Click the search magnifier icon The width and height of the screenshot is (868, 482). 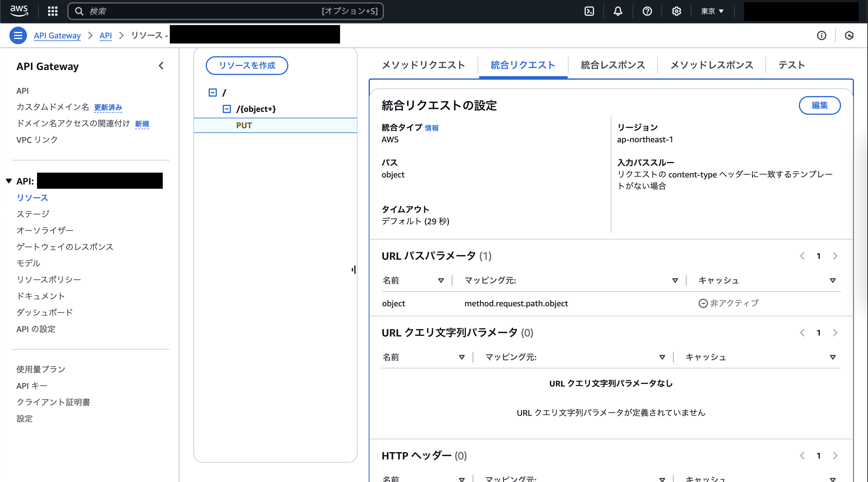(x=79, y=11)
